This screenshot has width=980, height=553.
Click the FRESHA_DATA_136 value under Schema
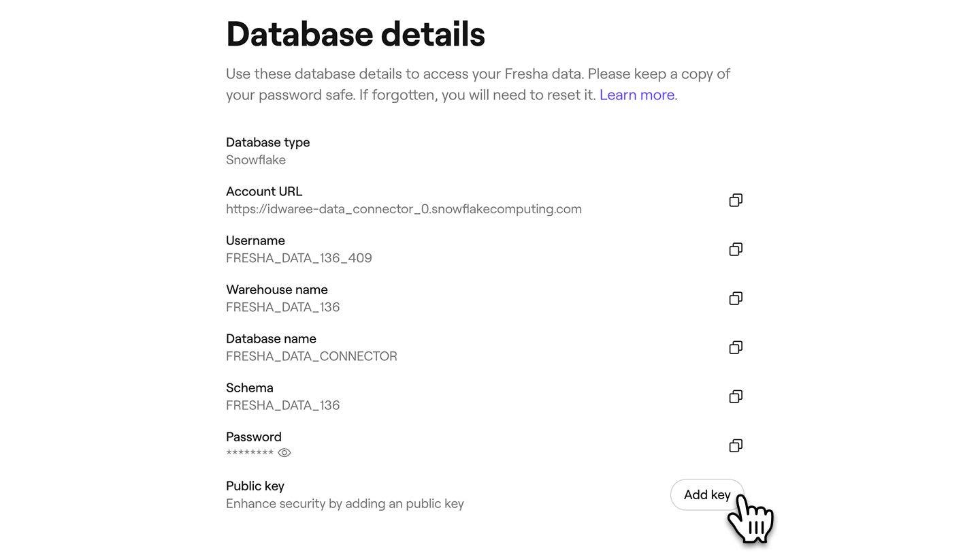pos(282,405)
